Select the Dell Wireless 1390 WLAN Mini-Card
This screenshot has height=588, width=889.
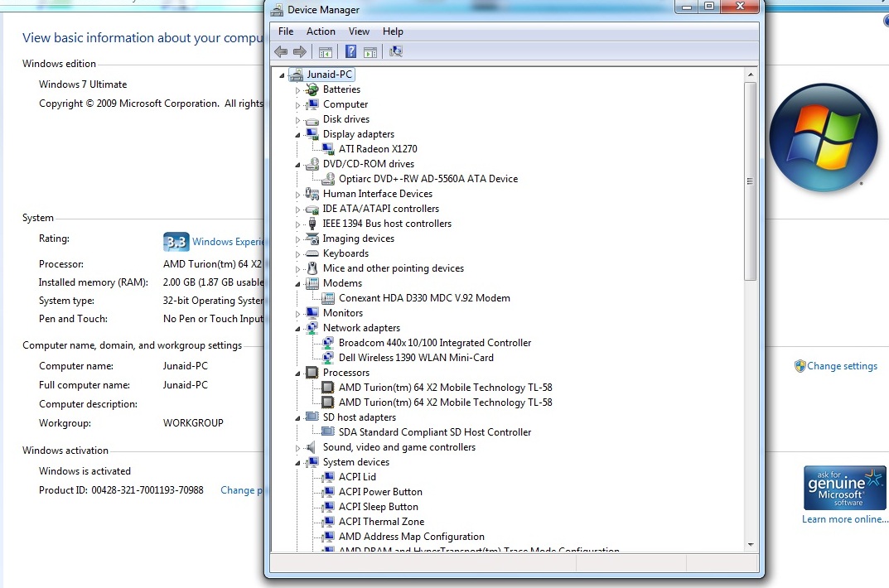tap(415, 358)
